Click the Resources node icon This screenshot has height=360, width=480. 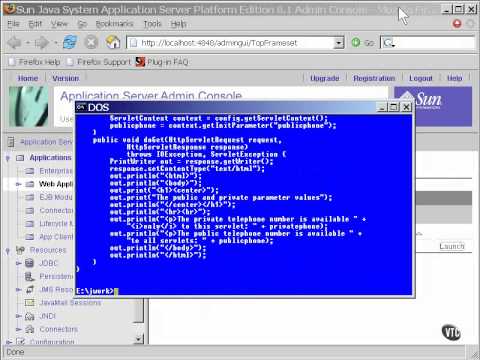[x=20, y=250]
